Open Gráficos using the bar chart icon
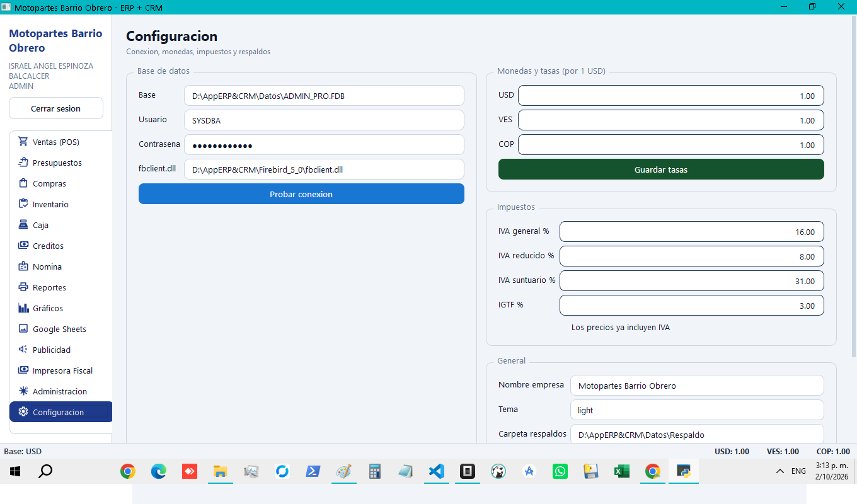Image resolution: width=857 pixels, height=504 pixels. click(x=23, y=308)
